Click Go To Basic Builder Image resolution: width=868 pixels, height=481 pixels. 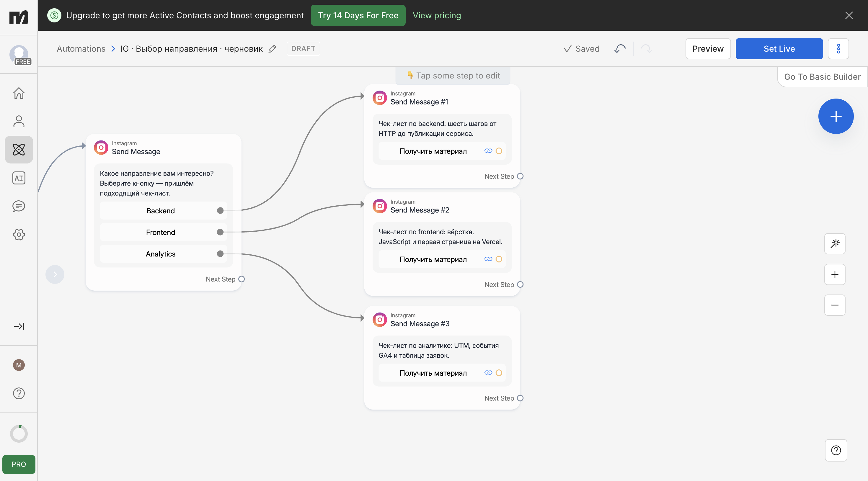(822, 77)
